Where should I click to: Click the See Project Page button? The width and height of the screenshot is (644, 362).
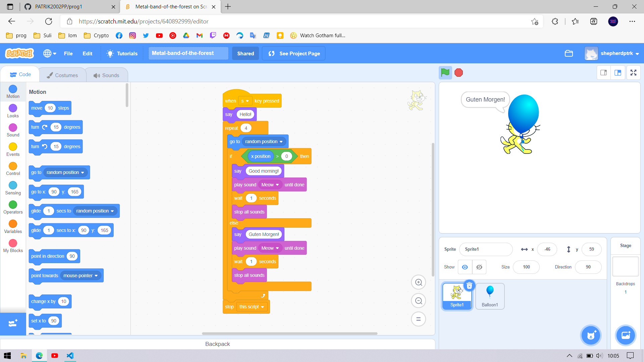pos(294,53)
